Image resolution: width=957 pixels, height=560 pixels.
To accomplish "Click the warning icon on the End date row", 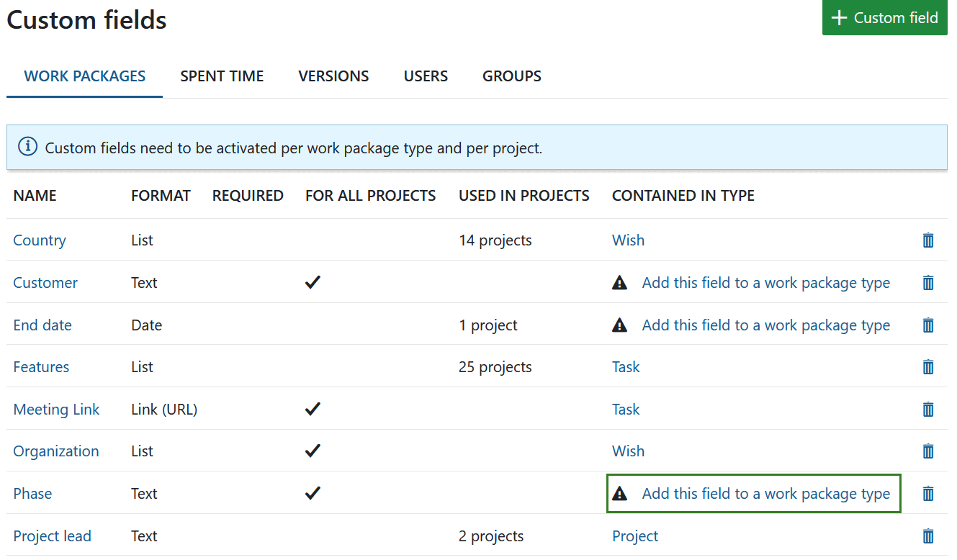I will 619,325.
